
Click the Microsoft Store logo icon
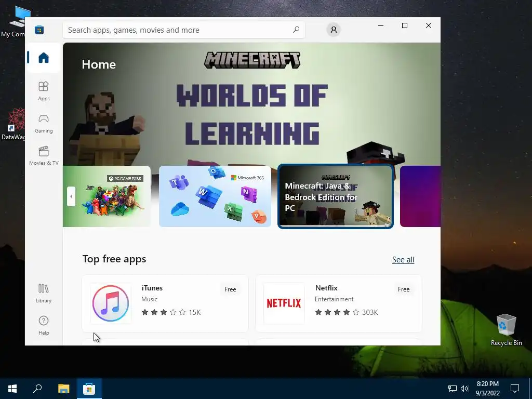(x=39, y=30)
